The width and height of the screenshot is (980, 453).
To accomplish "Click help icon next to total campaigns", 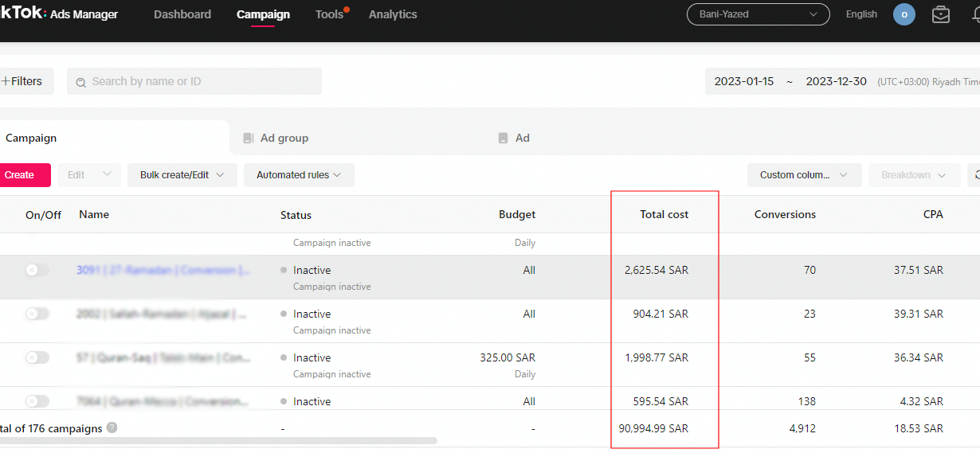I will 112,428.
